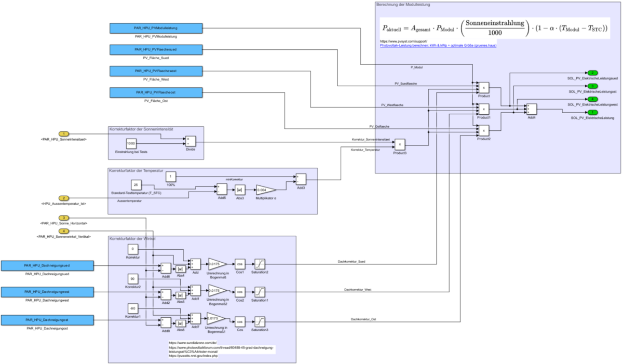Select the SOL_PV_ElektrischeLeistung green outport
The image size is (623, 364).
pos(592,112)
